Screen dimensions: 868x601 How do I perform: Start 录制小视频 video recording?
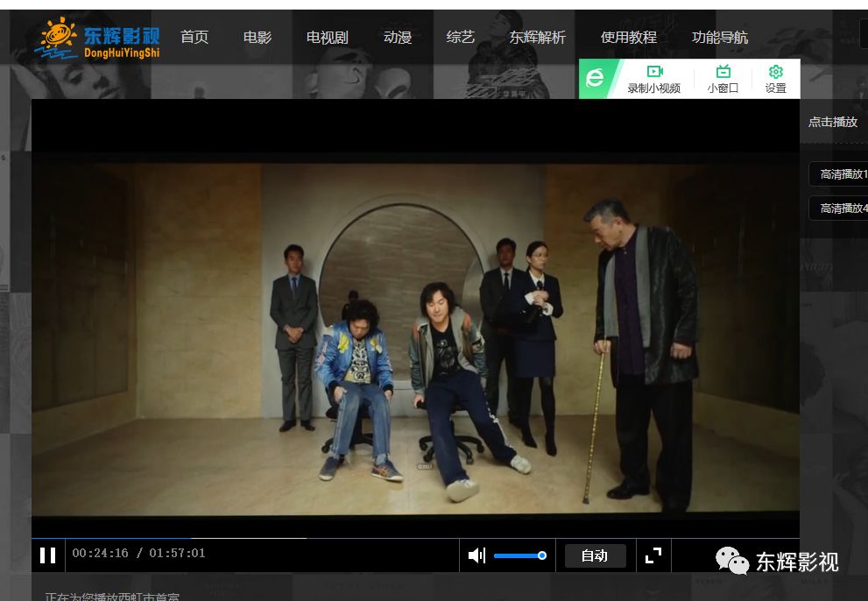pos(653,79)
